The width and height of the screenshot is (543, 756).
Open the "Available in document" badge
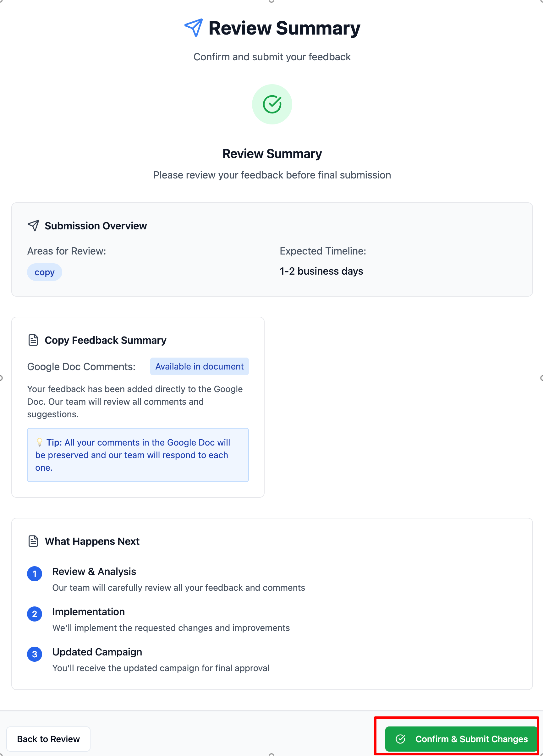(x=199, y=366)
